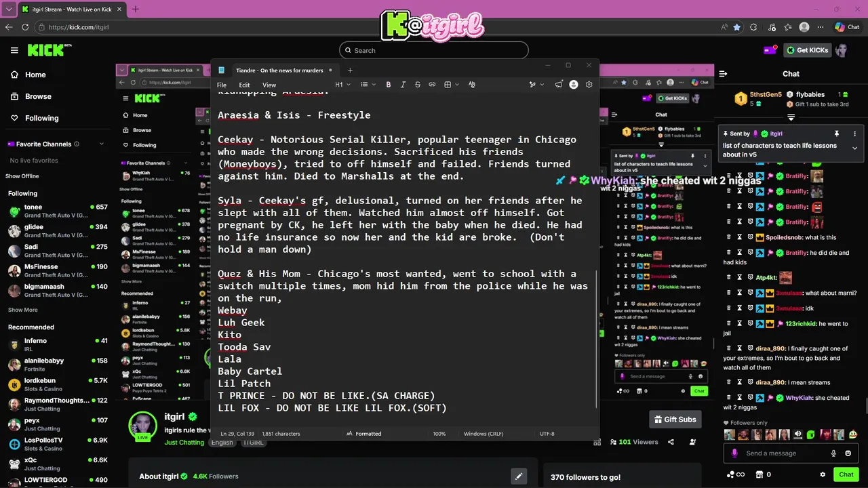Image resolution: width=868 pixels, height=488 pixels.
Task: Open the Notepad heading H1 dropdown
Action: [x=342, y=85]
